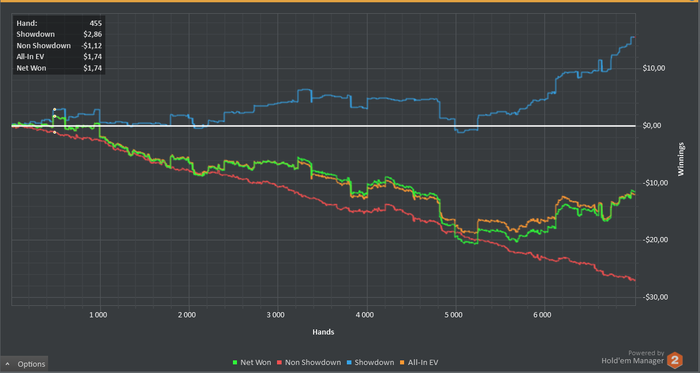700x373 pixels.
Task: Toggle the Net Won legend entry
Action: tap(252, 362)
